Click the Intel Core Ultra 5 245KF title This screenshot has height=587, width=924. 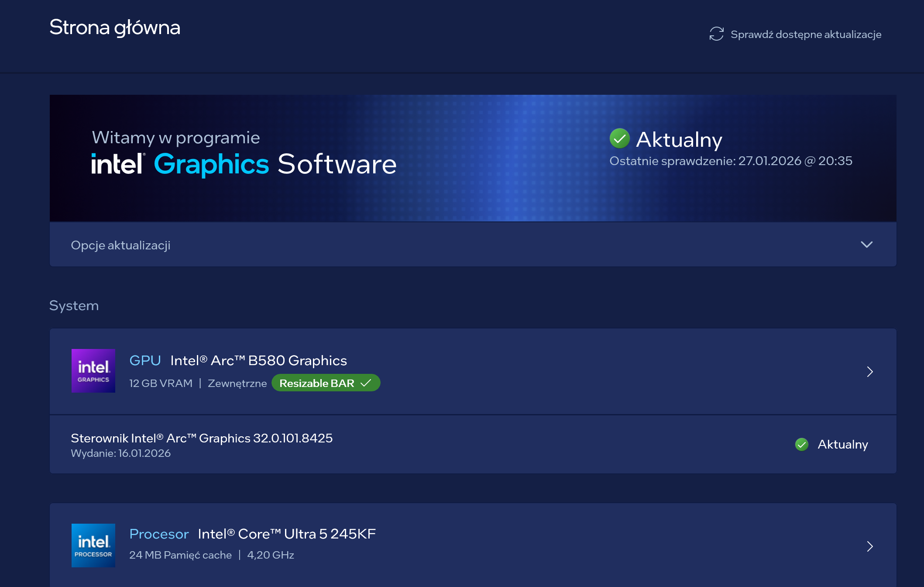(287, 534)
